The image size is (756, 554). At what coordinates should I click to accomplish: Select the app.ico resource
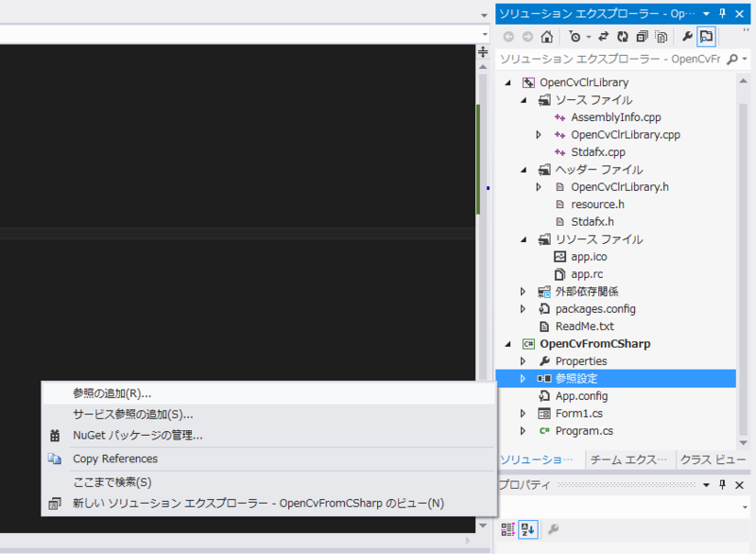(589, 257)
